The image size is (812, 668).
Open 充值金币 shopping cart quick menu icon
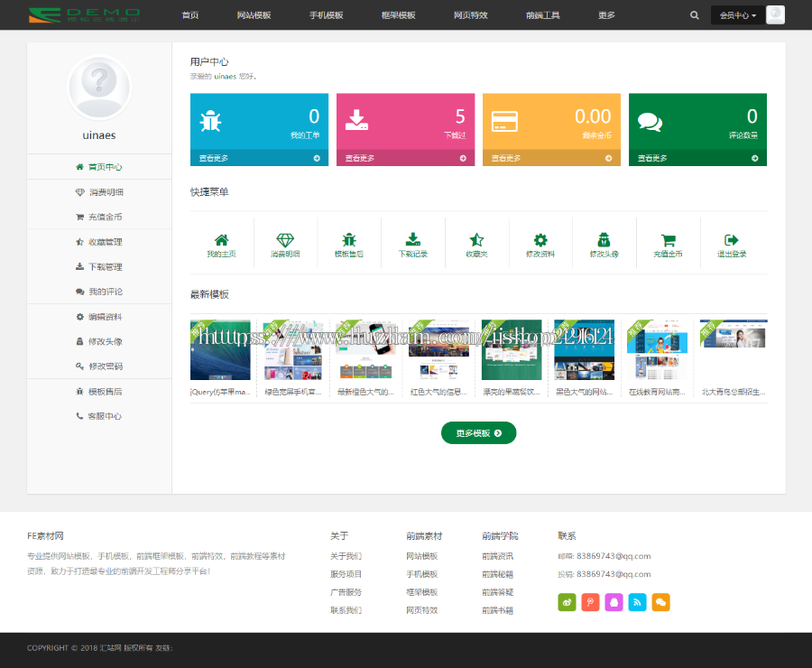(668, 240)
